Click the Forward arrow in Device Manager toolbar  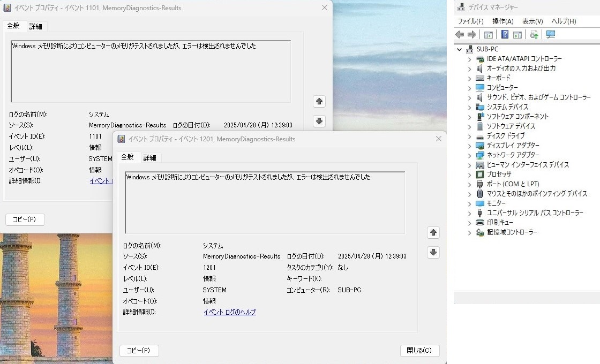(x=472, y=35)
